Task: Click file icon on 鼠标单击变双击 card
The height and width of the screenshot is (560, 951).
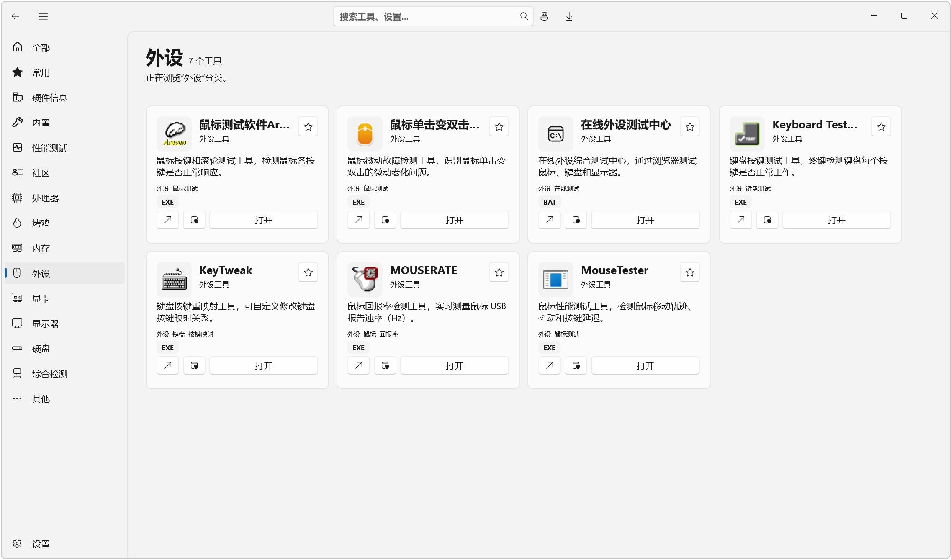Action: coord(385,220)
